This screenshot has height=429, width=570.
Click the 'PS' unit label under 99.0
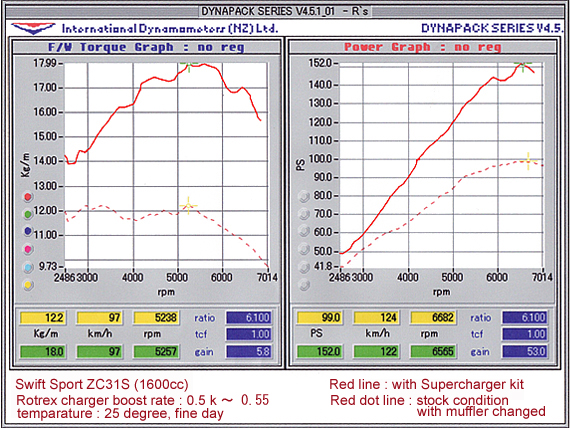[x=316, y=333]
